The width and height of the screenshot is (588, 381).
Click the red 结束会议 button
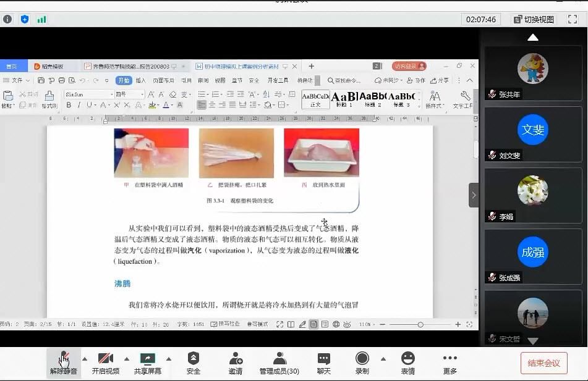543,363
